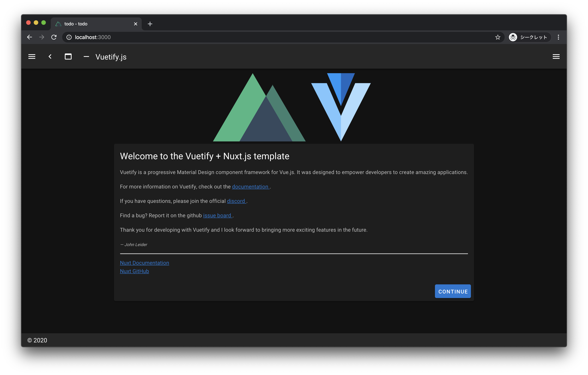Screen dimensions: 588x375
Task: Click the red close window button
Action: click(x=28, y=23)
